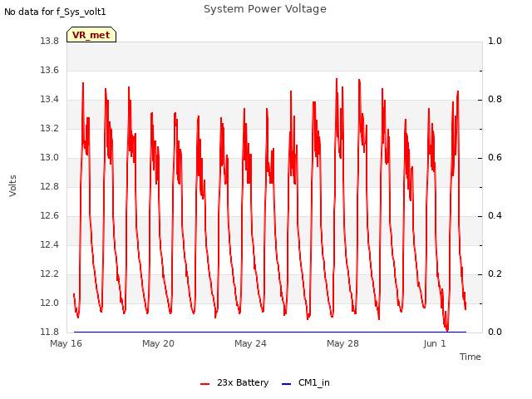Click the 13.4 left axis value

[49, 100]
